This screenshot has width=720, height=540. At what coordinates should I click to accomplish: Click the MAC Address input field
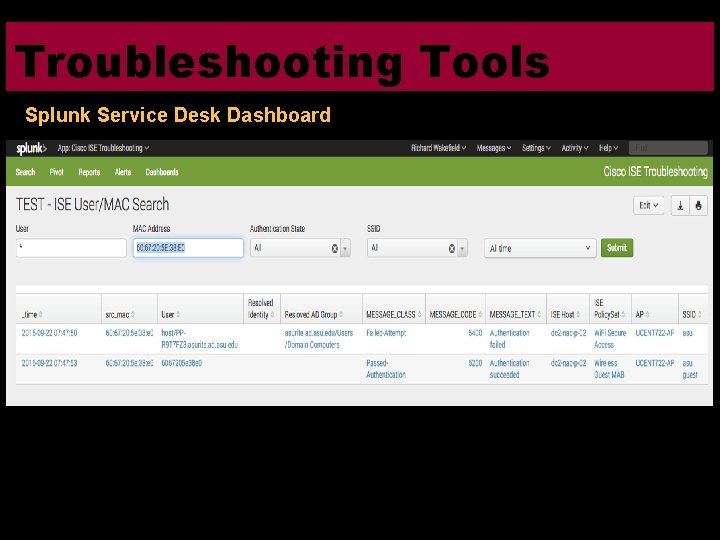188,248
